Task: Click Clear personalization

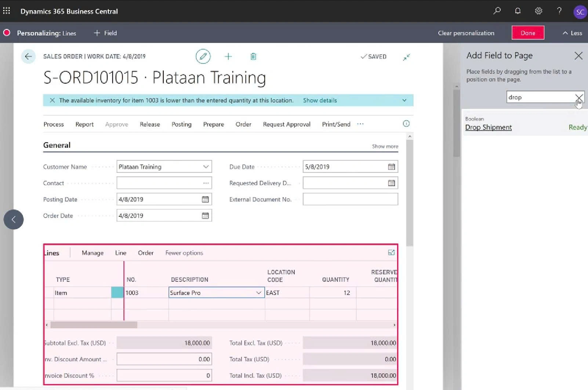Action: [x=466, y=33]
